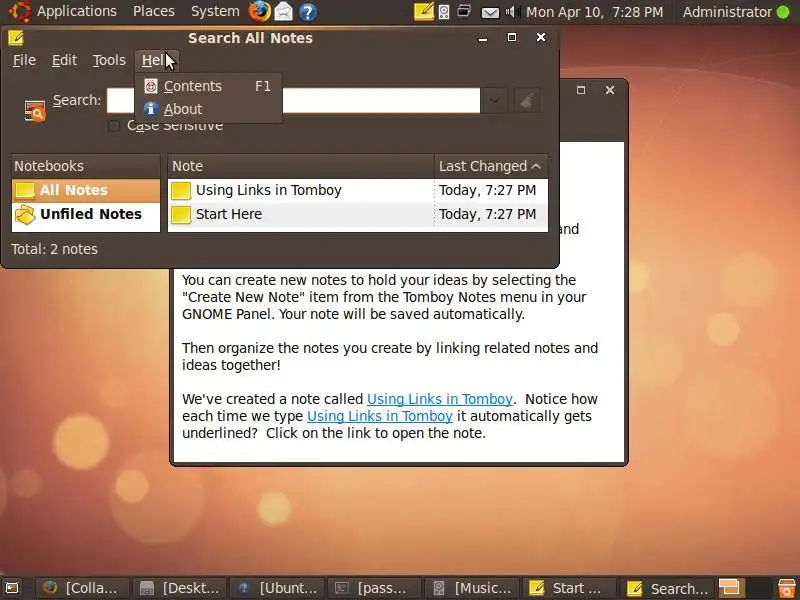Open the System menu in the top panel
Viewport: 800px width, 600px height.
pos(215,11)
